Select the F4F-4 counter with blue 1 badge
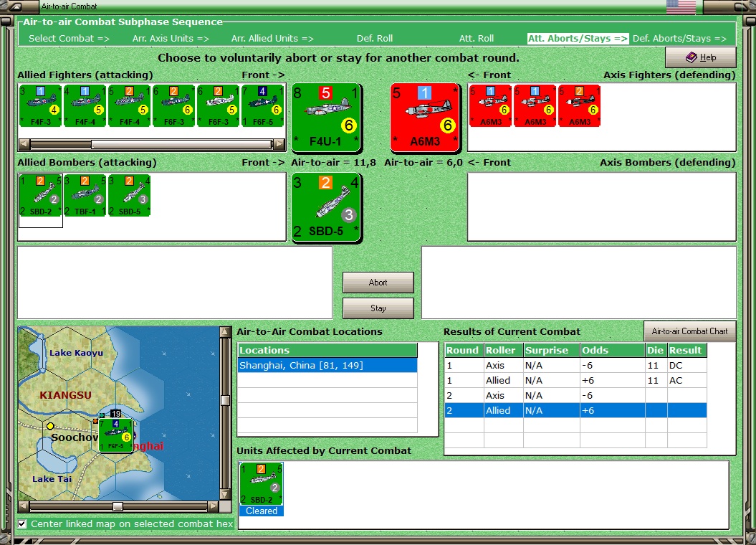The height and width of the screenshot is (545, 756). 85,105
